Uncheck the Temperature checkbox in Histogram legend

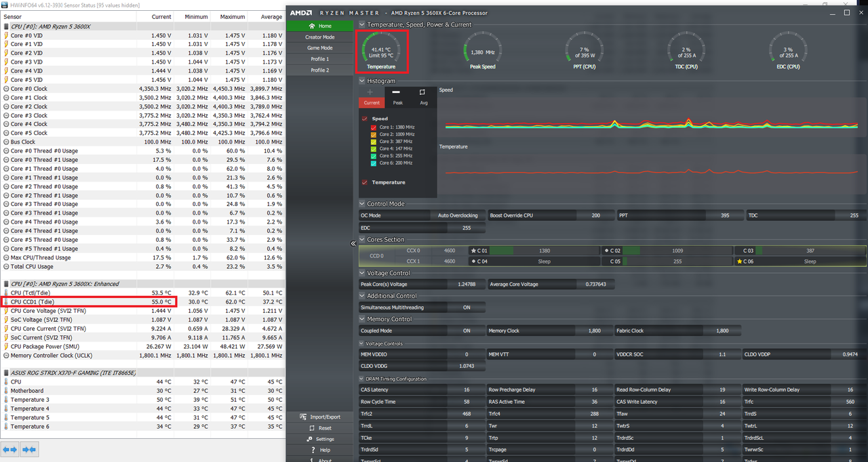pos(365,182)
